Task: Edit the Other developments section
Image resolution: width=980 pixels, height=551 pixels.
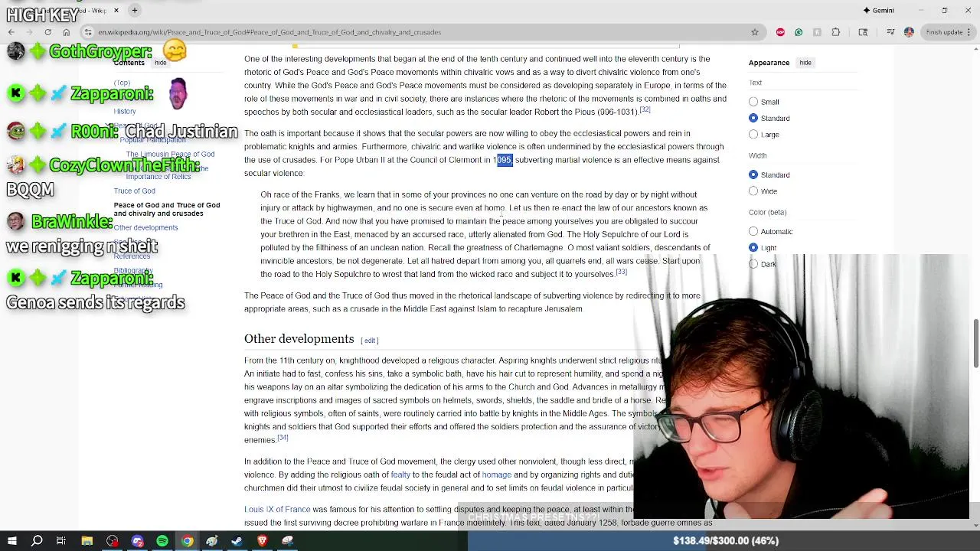Action: 370,341
